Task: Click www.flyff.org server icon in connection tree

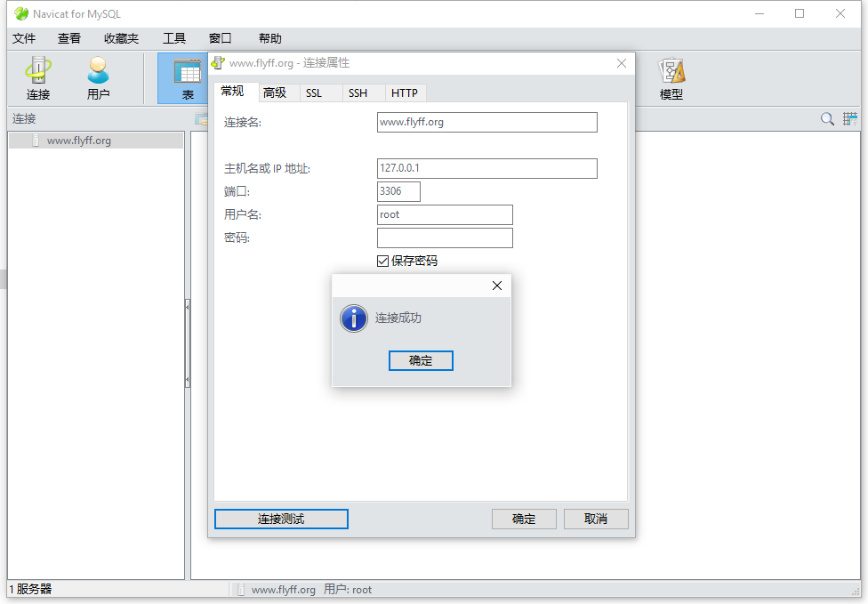Action: click(x=36, y=141)
